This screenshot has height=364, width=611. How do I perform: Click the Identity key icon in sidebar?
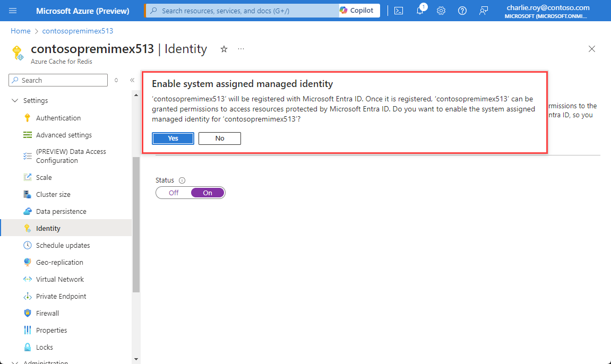click(27, 229)
